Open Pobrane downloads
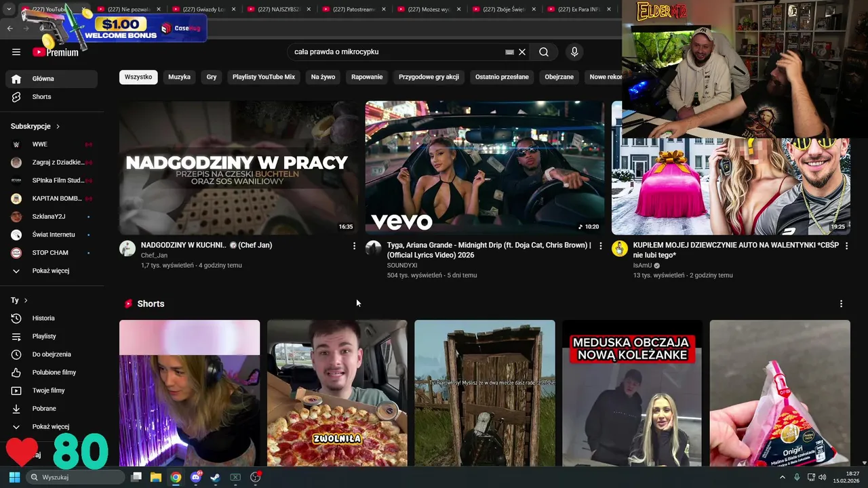This screenshot has width=868, height=488. coord(52,409)
